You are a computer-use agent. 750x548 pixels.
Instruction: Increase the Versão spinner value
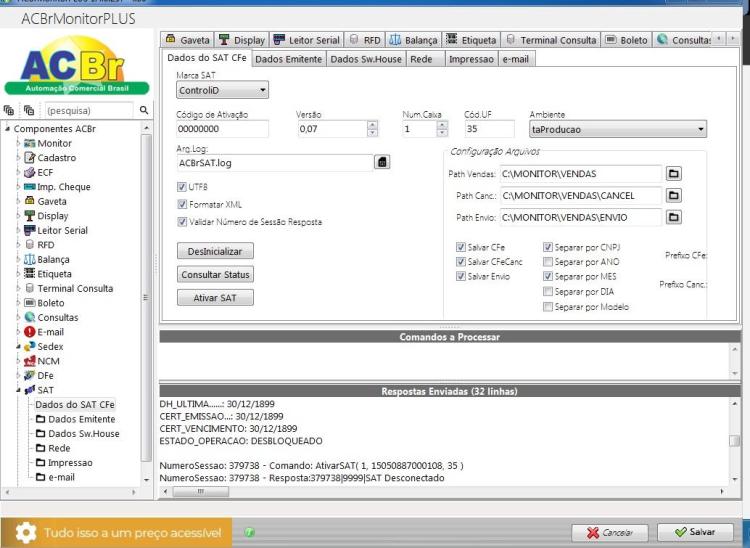click(372, 125)
